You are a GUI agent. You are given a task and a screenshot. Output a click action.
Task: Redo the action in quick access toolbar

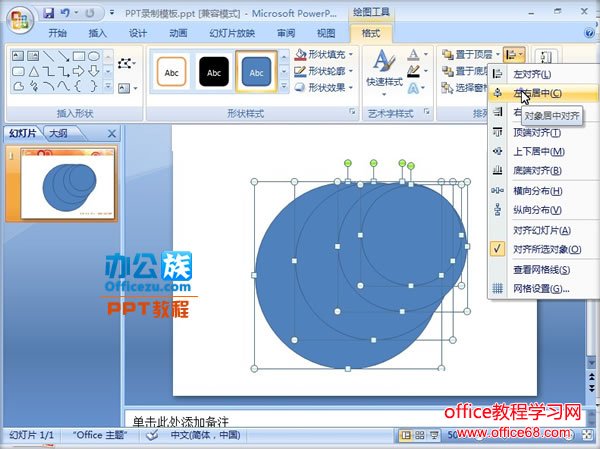point(90,13)
